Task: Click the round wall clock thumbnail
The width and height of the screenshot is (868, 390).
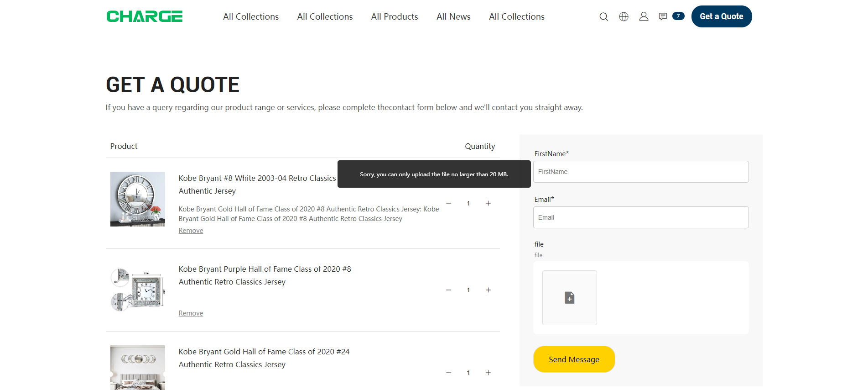Action: [138, 199]
